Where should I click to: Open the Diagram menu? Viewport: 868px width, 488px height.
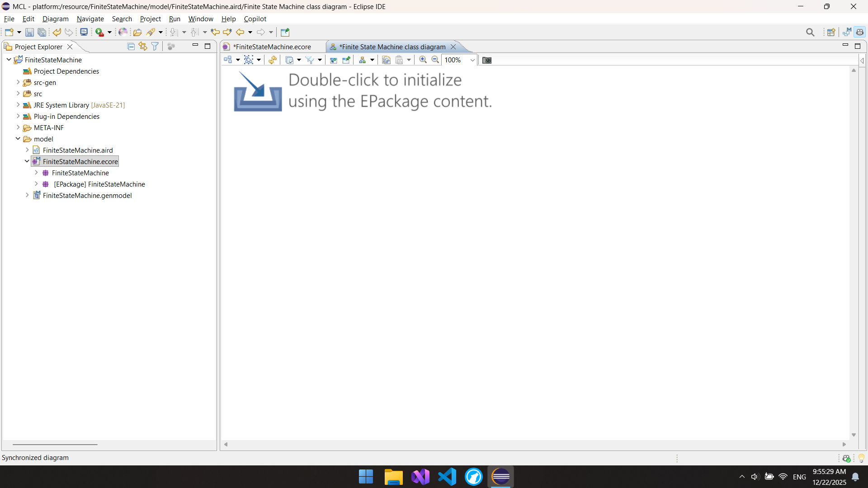point(55,19)
